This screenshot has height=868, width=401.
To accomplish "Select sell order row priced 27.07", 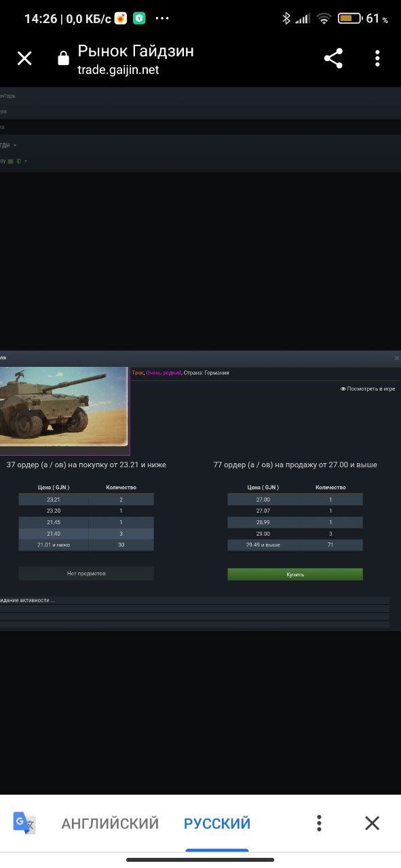I will click(x=295, y=511).
